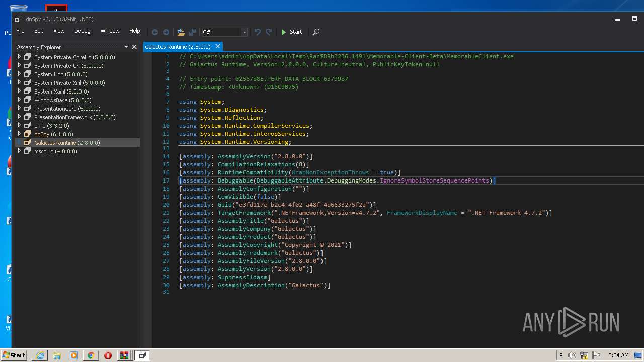The image size is (644, 362).
Task: Click the Action Center flag tray icon
Action: [x=596, y=355]
